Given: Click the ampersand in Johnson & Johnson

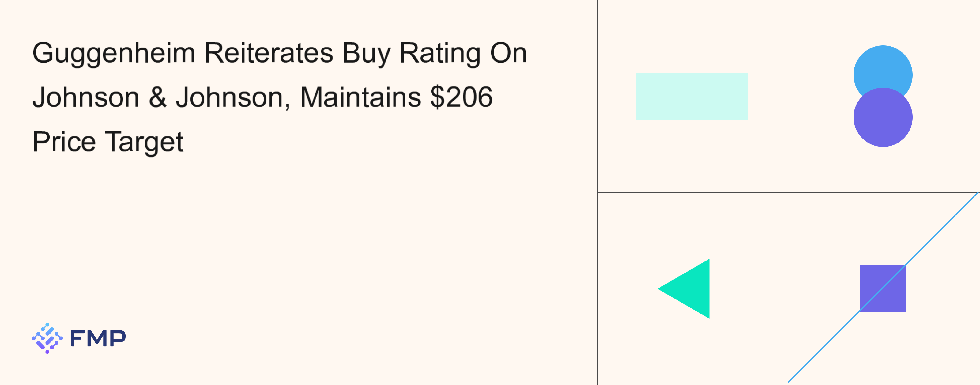Looking at the screenshot, I should point(157,97).
